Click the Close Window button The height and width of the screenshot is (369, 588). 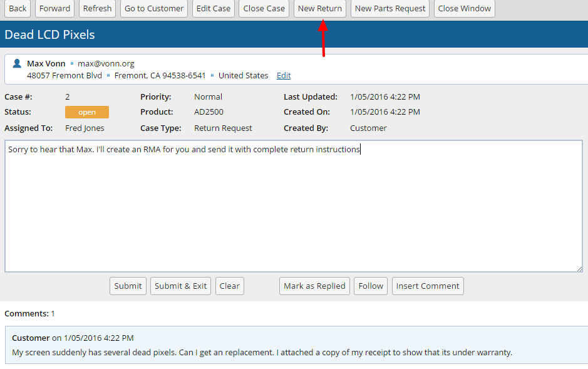(x=464, y=9)
